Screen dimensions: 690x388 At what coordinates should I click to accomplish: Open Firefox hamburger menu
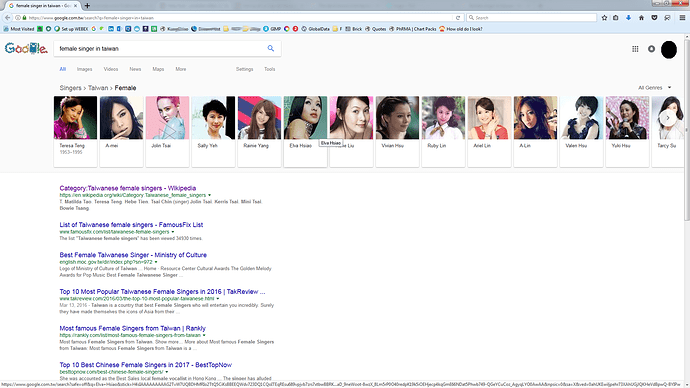[682, 18]
